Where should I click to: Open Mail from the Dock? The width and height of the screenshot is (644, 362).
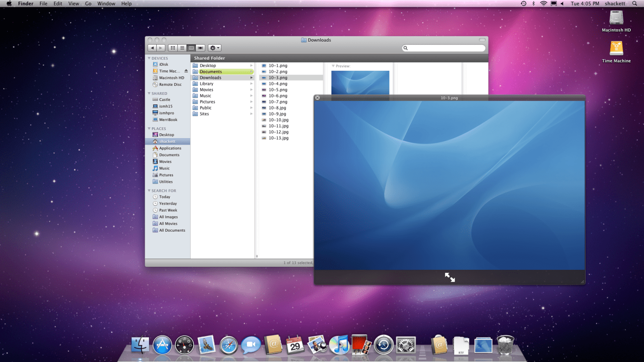(207, 345)
